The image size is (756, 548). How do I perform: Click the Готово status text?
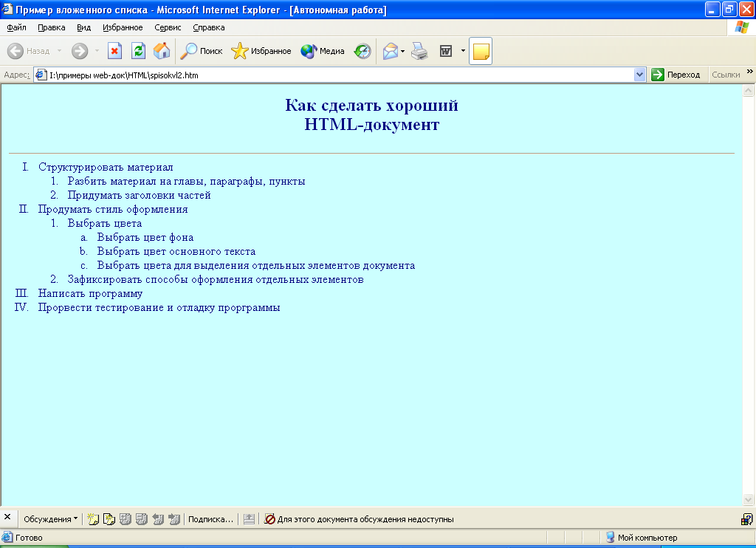[x=29, y=538]
